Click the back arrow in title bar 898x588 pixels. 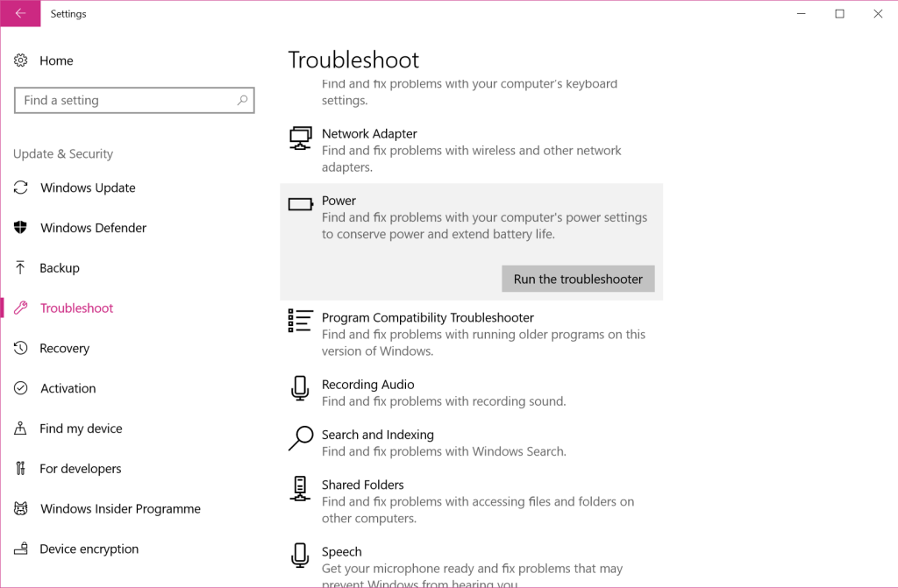[x=20, y=13]
